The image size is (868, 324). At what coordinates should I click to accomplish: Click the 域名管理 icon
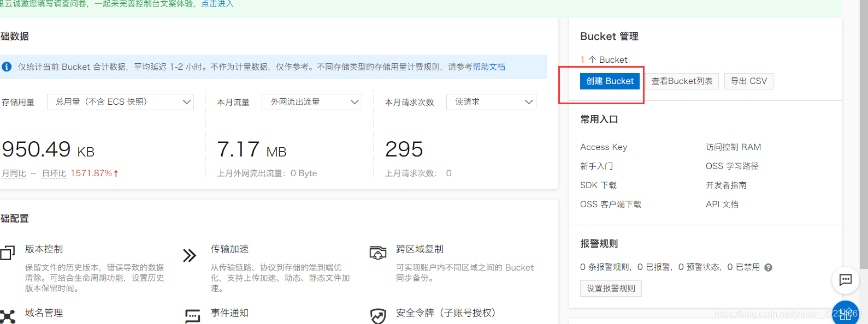click(x=8, y=316)
